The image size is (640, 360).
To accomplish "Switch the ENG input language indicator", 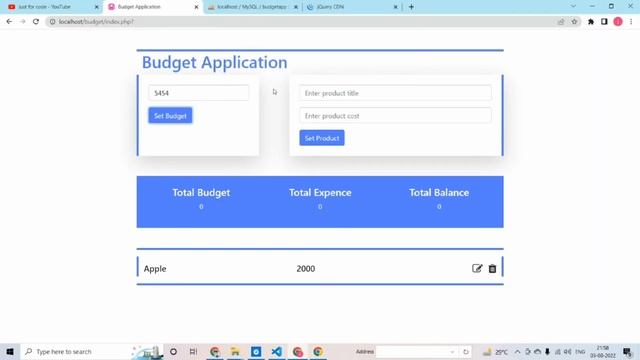I will pos(580,351).
